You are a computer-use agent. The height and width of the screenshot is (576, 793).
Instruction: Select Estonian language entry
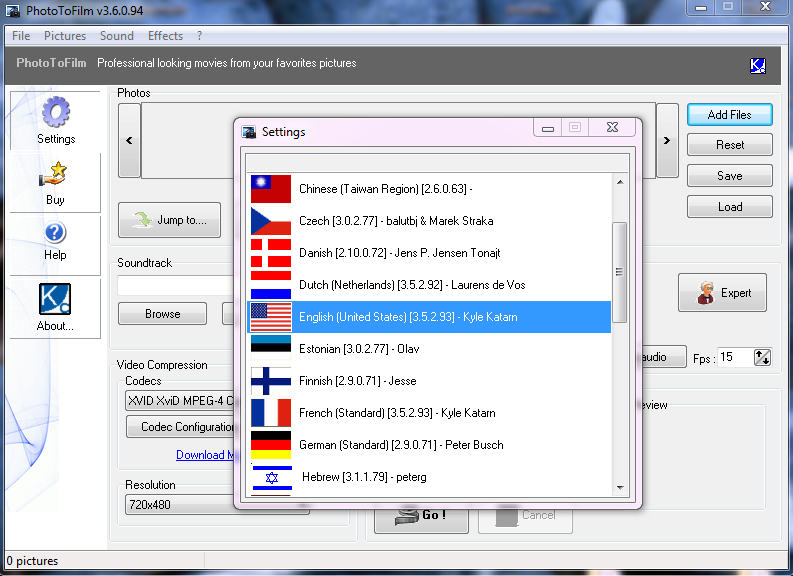point(429,348)
